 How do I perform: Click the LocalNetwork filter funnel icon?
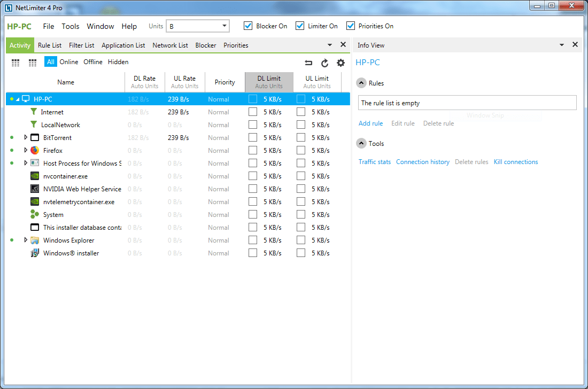[x=34, y=125]
